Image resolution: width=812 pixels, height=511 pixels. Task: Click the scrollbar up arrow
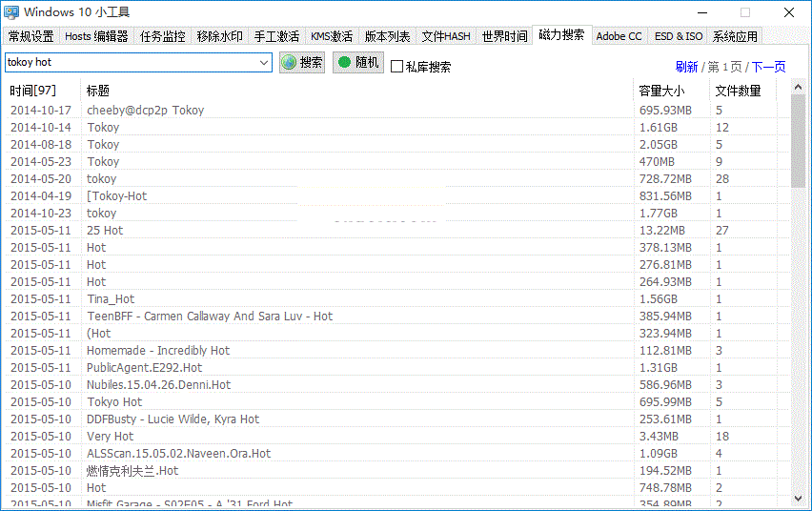click(798, 88)
